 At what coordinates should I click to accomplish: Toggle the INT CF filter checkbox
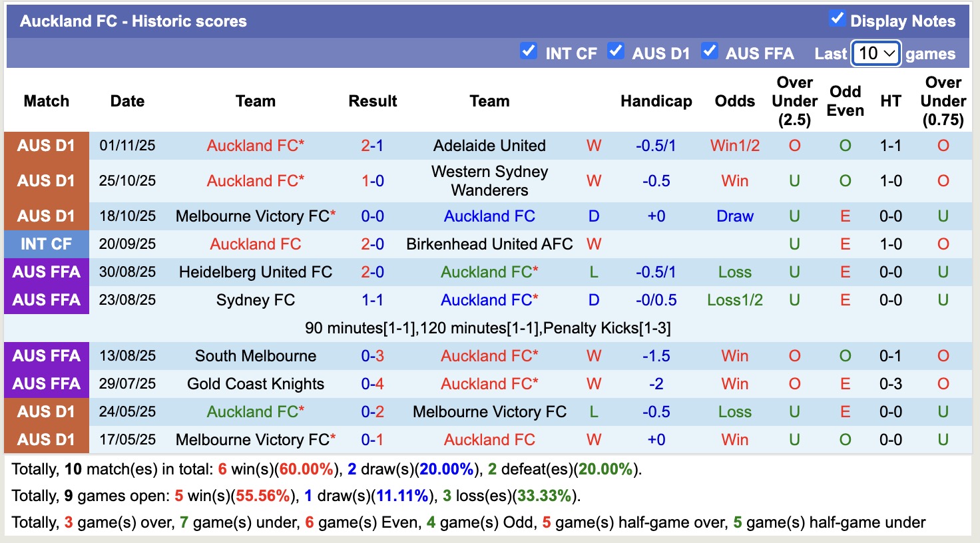click(x=529, y=51)
